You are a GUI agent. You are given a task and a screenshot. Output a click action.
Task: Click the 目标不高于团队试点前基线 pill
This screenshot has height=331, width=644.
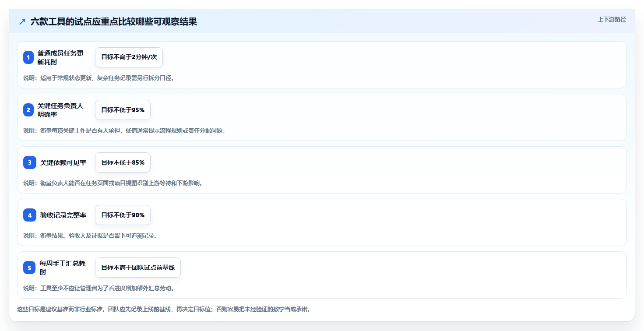tap(138, 268)
